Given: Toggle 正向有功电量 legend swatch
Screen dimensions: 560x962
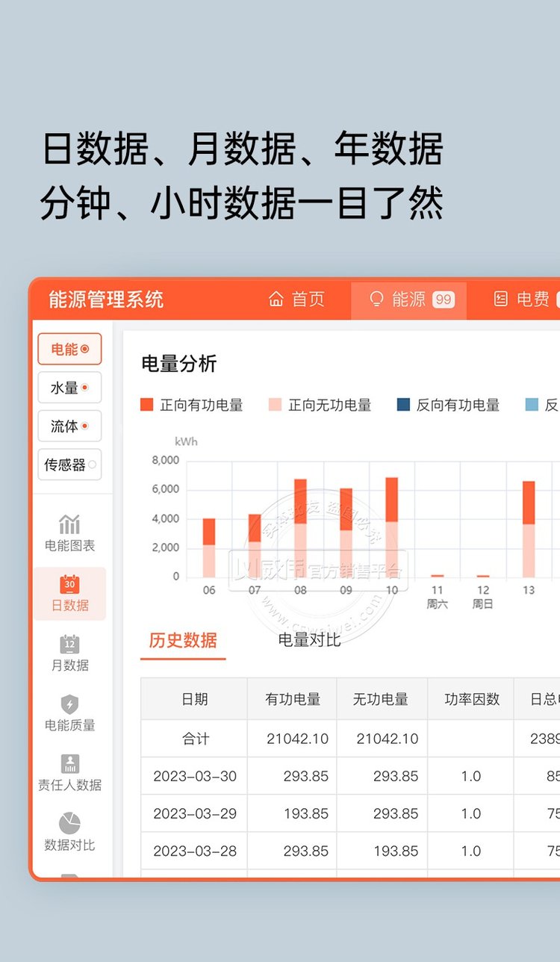Looking at the screenshot, I should (147, 405).
